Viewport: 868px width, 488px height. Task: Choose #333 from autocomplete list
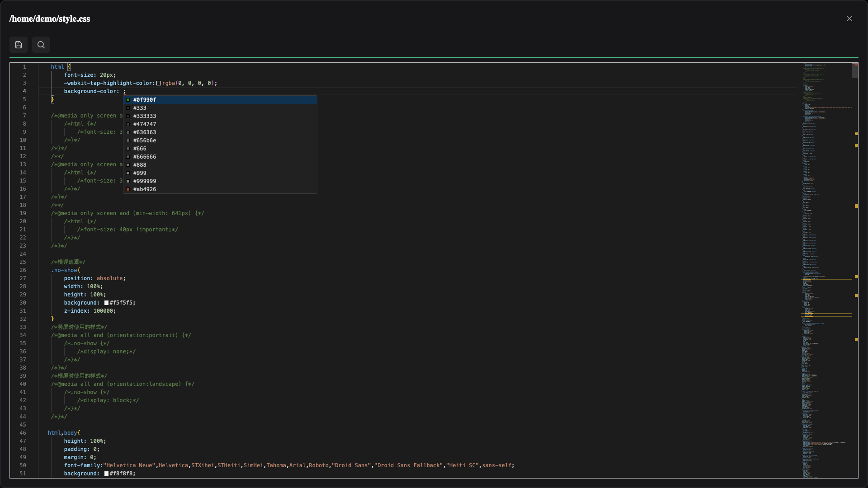(220, 108)
